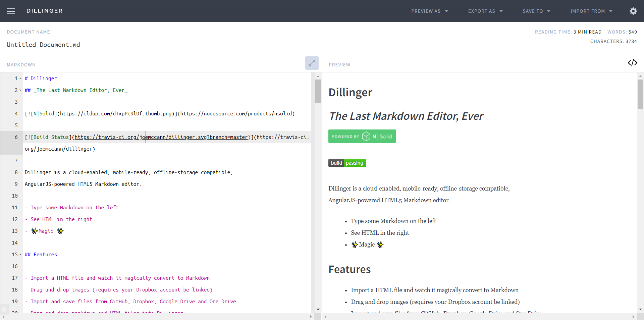Collapse the fold arrow on line 15
Image resolution: width=644 pixels, height=320 pixels.
click(20, 255)
